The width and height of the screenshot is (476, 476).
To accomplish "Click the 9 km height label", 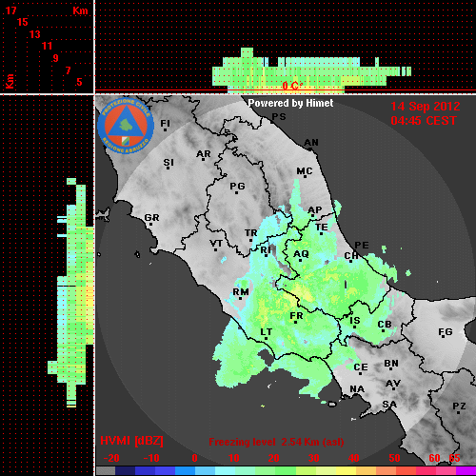I will pyautogui.click(x=56, y=58).
